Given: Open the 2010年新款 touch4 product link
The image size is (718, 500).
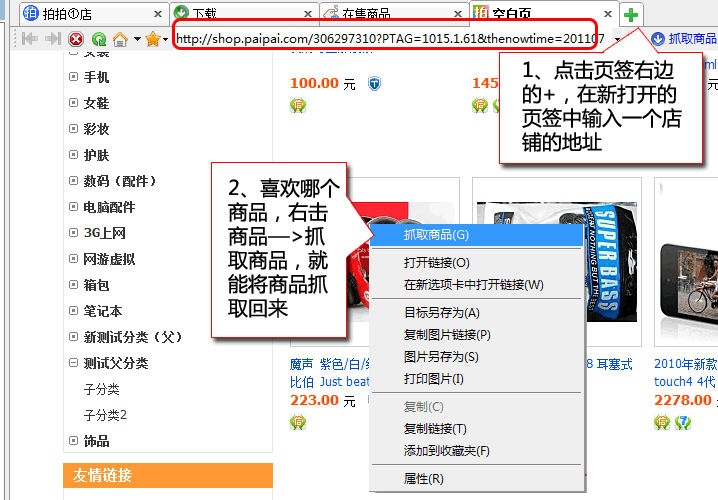Looking at the screenshot, I should click(685, 373).
